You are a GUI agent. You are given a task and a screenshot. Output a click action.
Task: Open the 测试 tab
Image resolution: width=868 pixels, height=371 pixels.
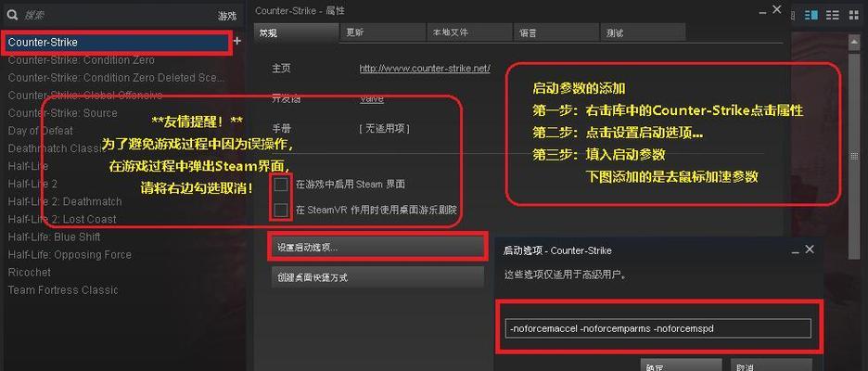pyautogui.click(x=644, y=32)
